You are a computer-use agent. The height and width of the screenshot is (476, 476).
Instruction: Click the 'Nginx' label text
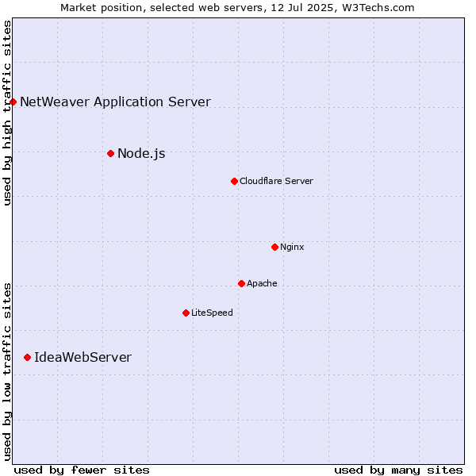[292, 247]
